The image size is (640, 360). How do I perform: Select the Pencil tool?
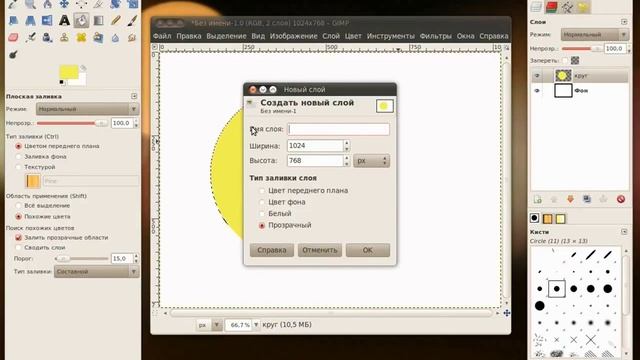(x=116, y=20)
